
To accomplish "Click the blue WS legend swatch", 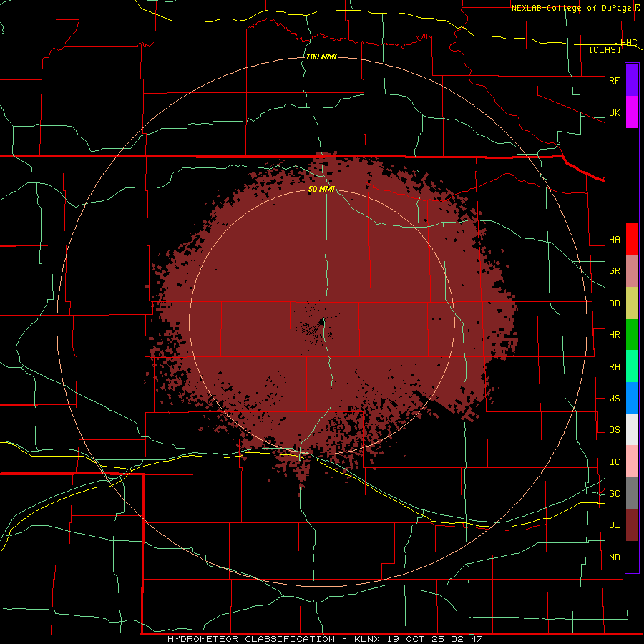I will pos(632,398).
